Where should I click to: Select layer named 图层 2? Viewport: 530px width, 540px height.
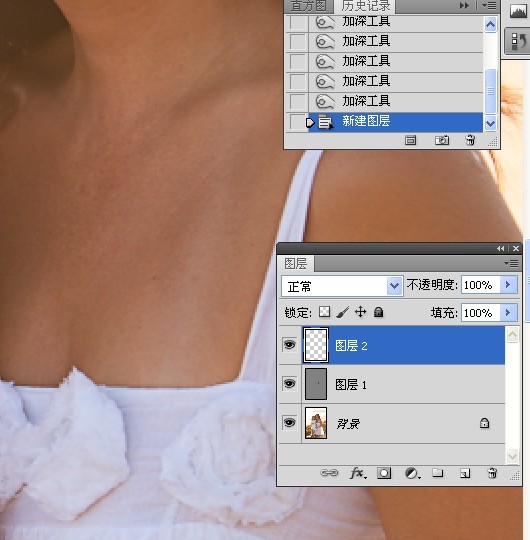click(351, 346)
